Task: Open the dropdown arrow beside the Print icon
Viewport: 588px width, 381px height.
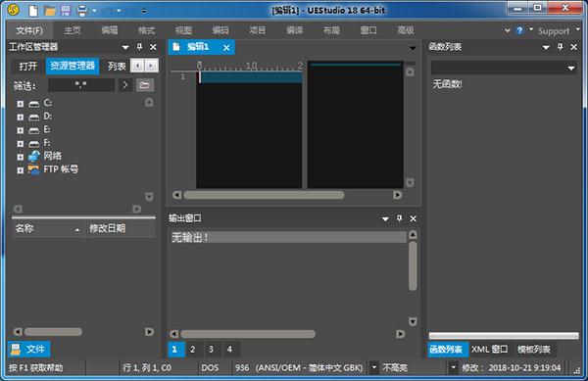Action: 94,11
